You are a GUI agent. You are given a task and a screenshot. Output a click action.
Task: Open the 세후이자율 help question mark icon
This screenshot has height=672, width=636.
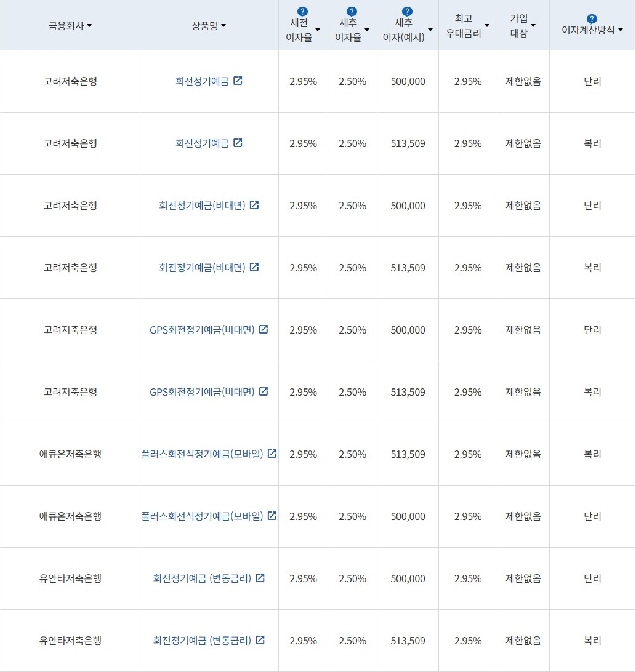[x=350, y=10]
